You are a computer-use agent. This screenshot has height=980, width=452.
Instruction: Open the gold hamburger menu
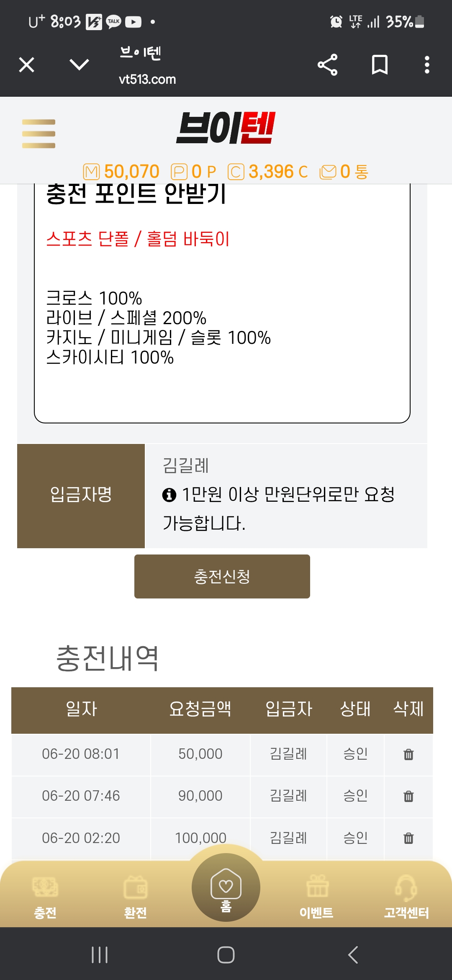tap(39, 134)
